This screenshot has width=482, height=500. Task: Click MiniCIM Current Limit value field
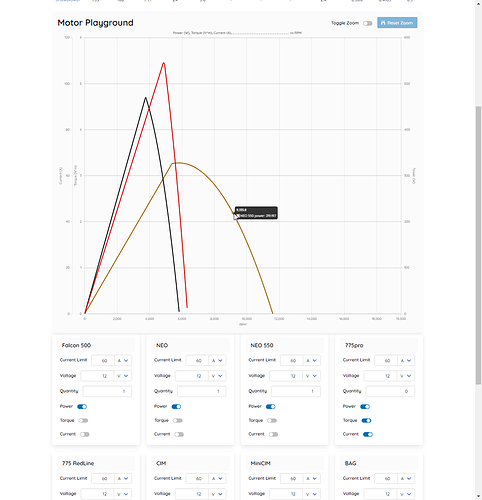click(x=291, y=478)
